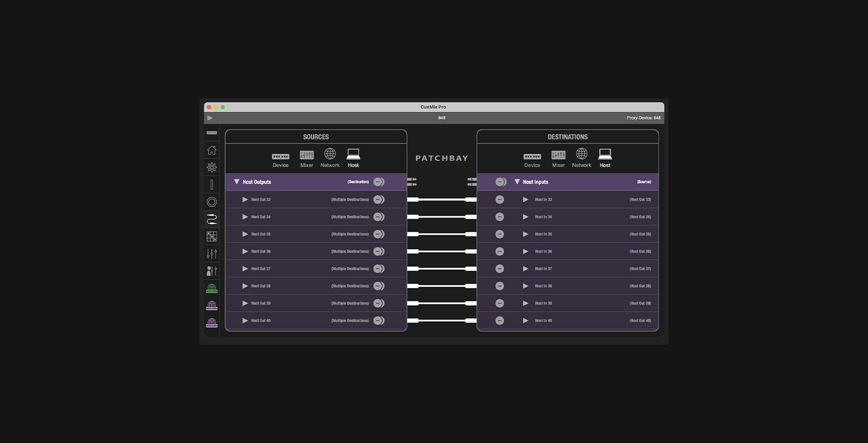Select the Host tab under Sources
Viewport: 868px width, 443px height.
(x=354, y=158)
